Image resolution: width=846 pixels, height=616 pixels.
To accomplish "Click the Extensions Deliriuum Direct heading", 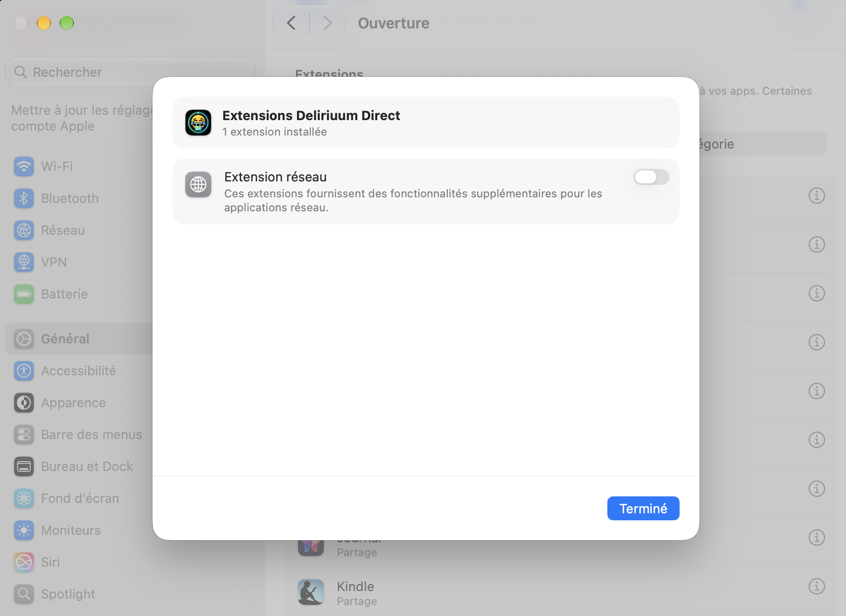I will (311, 116).
